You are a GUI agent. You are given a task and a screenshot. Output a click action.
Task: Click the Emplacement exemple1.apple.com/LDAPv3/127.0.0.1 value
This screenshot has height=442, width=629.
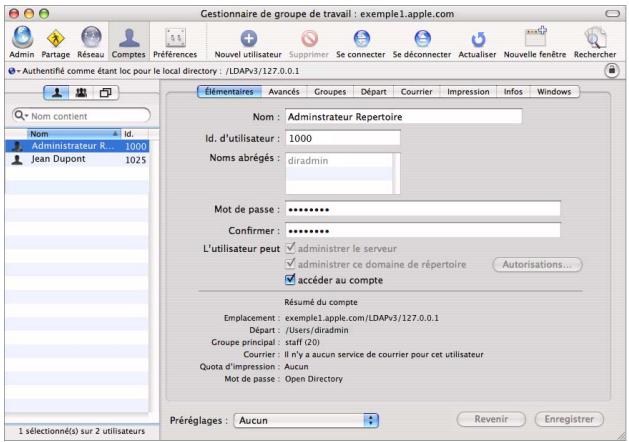point(361,318)
